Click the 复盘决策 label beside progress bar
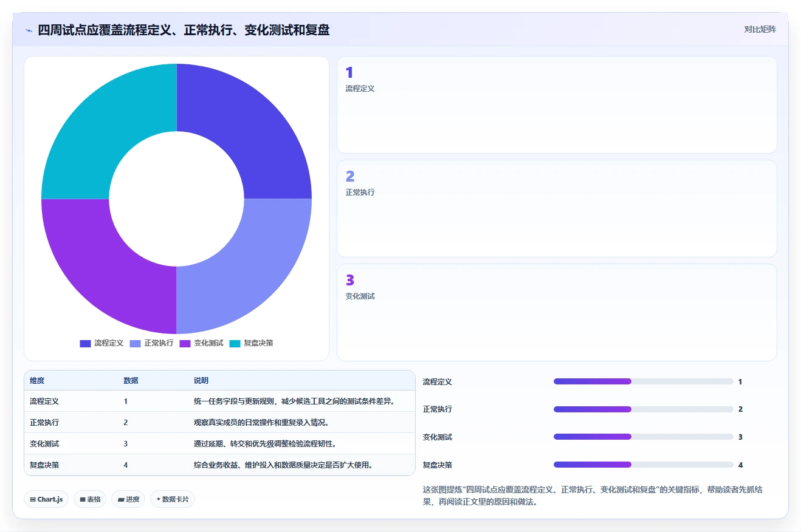 click(438, 465)
